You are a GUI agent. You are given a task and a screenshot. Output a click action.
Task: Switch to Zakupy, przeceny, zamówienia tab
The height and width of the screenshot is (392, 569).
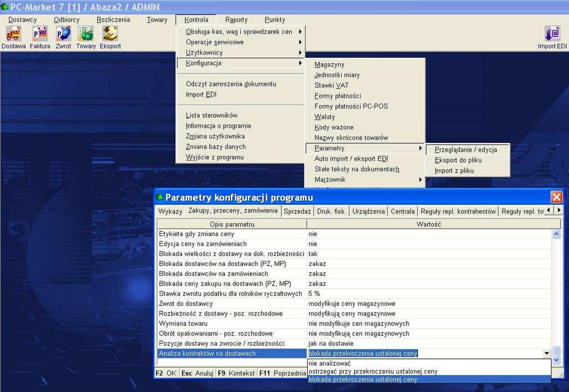[233, 210]
